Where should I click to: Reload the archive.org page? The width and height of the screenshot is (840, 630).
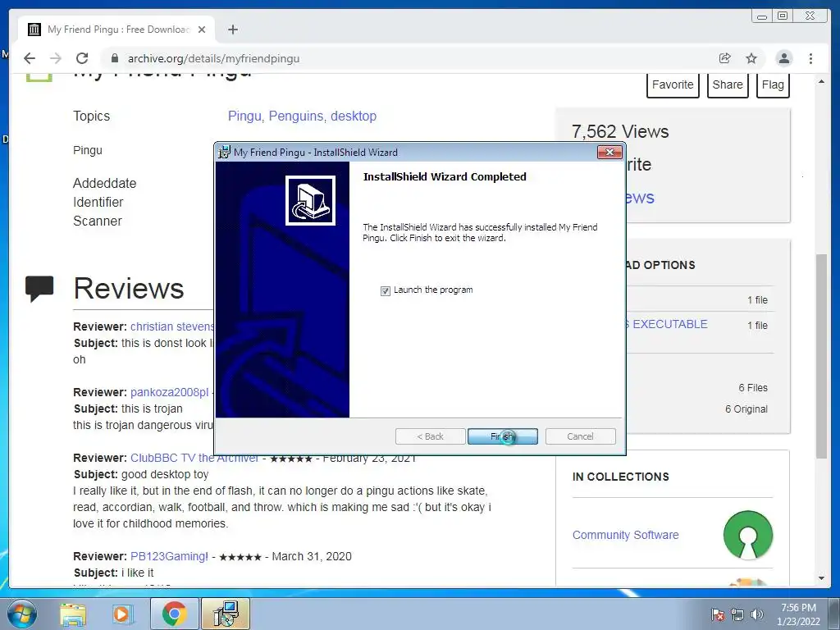tap(82, 58)
